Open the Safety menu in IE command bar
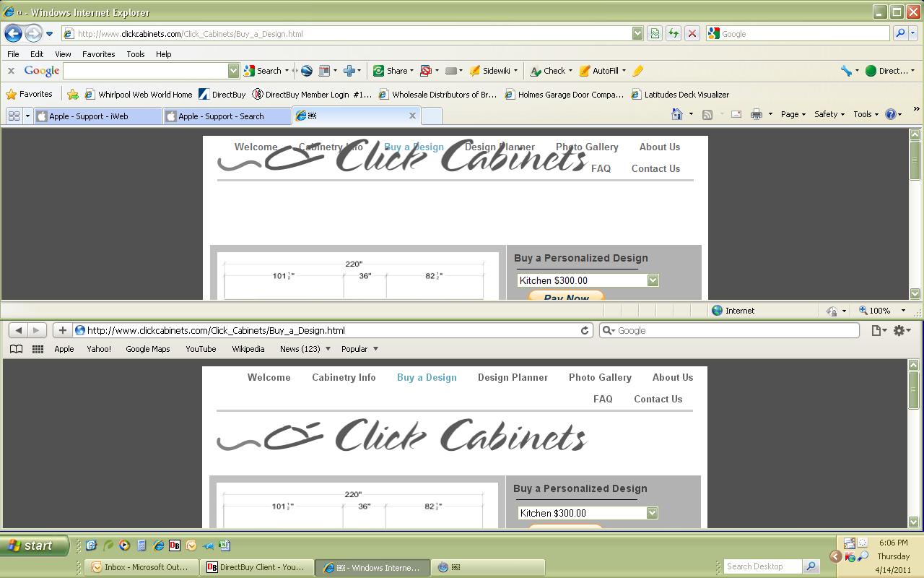The height and width of the screenshot is (578, 924). pos(829,114)
